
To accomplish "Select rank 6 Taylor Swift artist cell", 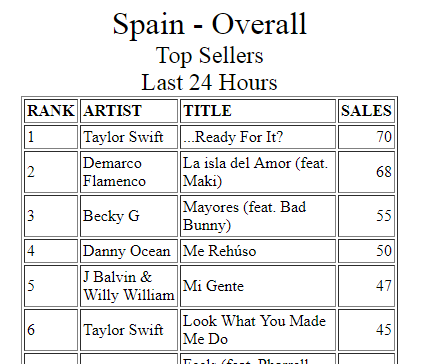I will 129,330.
